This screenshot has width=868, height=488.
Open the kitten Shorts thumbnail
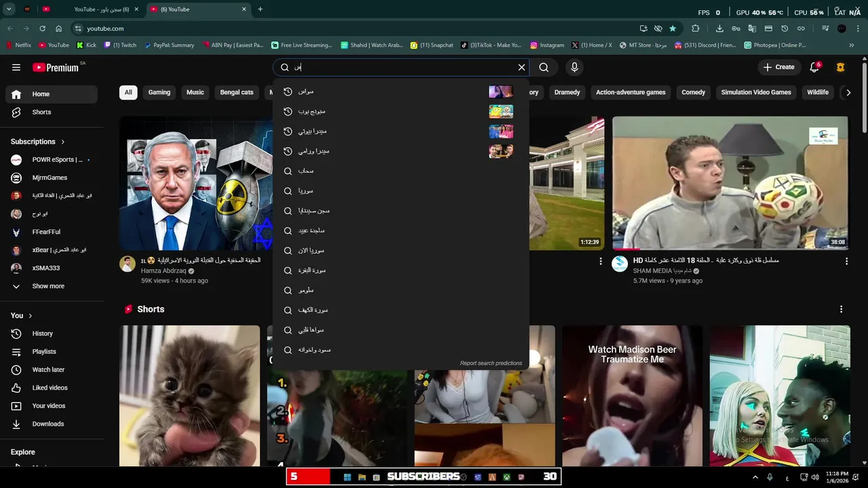(x=190, y=396)
